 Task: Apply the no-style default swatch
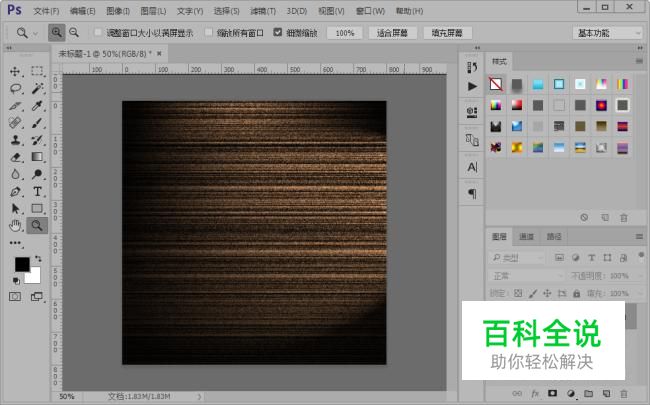[x=496, y=84]
